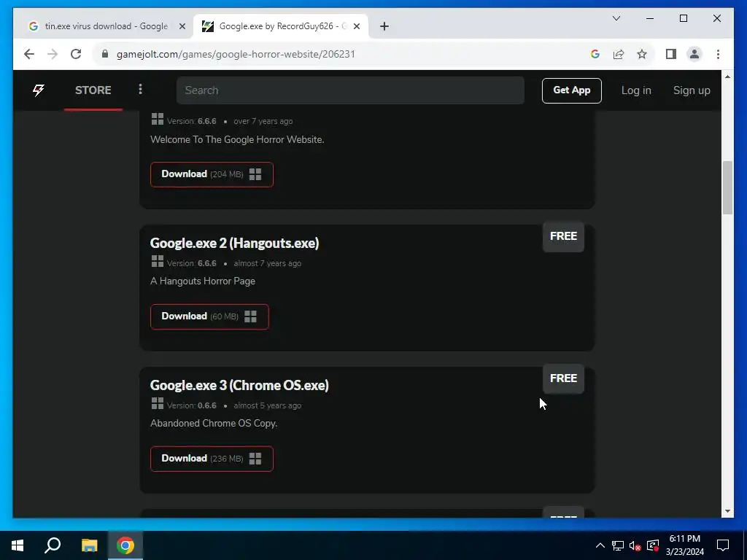Click the vertical scrollbar thumb
The height and width of the screenshot is (560, 747).
click(727, 187)
